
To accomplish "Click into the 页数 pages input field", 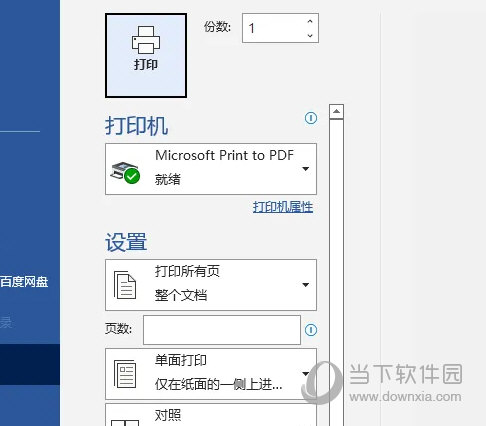I will click(222, 330).
